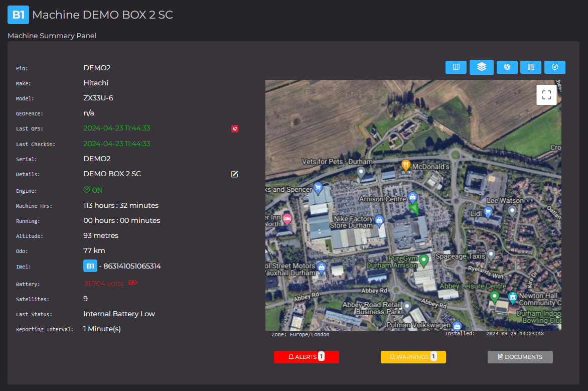This screenshot has height=391, width=588.
Task: Select the geofence target icon
Action: [507, 67]
